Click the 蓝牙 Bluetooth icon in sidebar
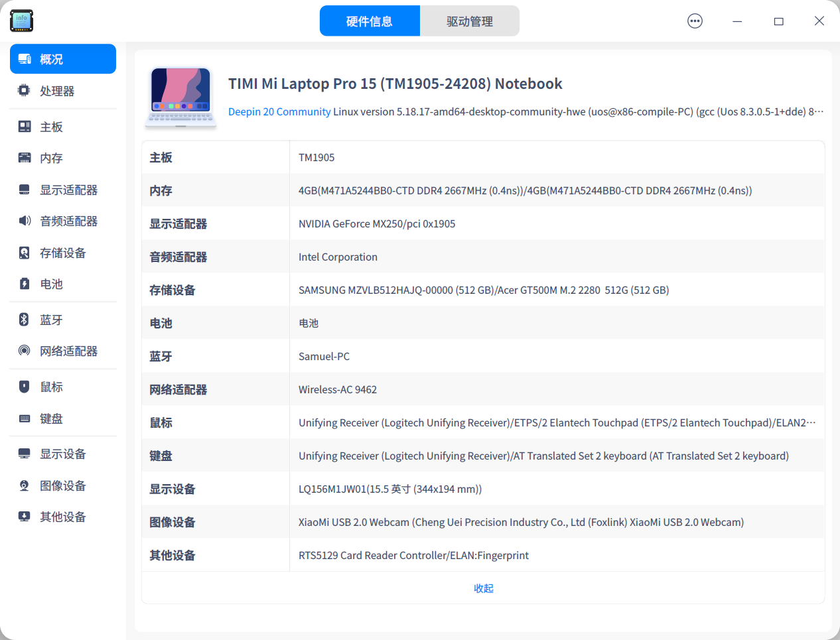The image size is (840, 640). pos(25,319)
